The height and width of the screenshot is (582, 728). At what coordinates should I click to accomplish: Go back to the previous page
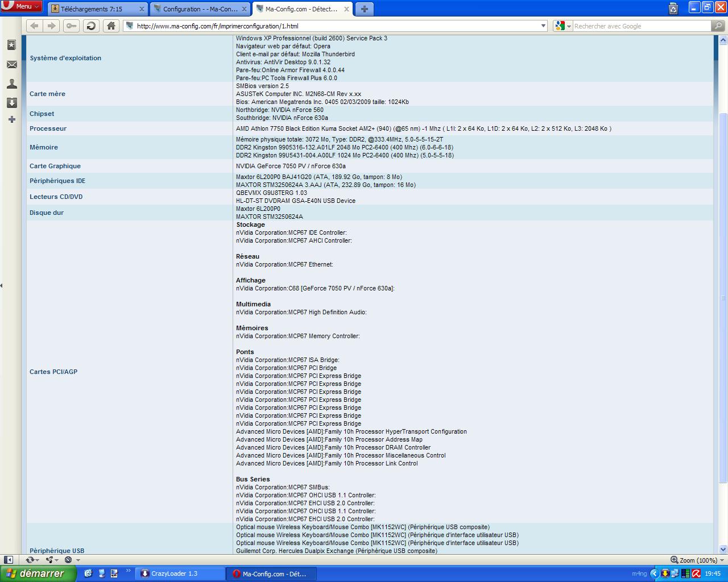tap(35, 26)
